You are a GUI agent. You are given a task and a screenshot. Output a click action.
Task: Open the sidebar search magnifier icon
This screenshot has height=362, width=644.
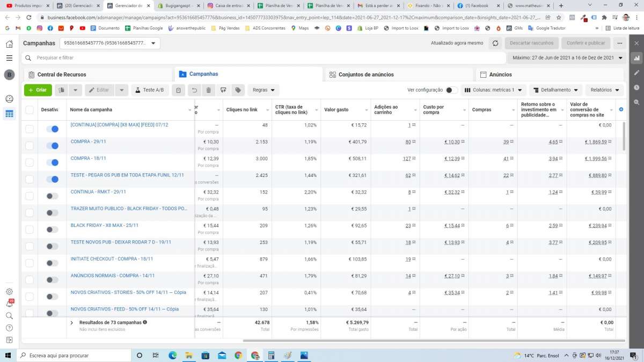9,316
